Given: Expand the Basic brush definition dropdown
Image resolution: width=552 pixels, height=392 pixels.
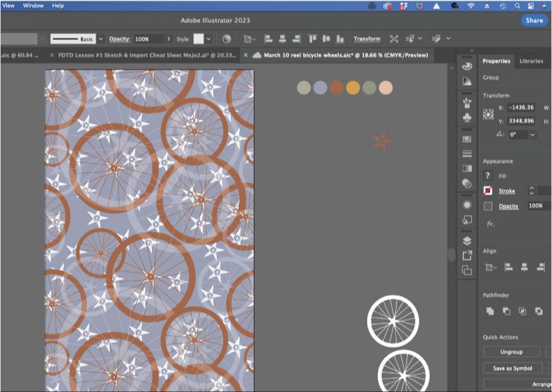Looking at the screenshot, I should [101, 39].
